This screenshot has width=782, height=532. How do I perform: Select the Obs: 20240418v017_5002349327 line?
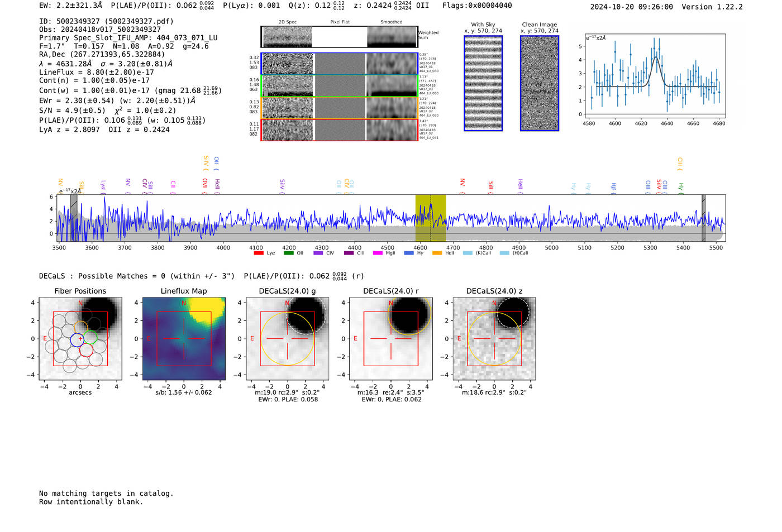pyautogui.click(x=100, y=30)
